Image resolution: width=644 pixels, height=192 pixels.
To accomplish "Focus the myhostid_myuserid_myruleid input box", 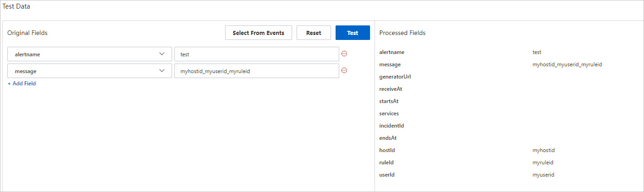I will coord(256,71).
